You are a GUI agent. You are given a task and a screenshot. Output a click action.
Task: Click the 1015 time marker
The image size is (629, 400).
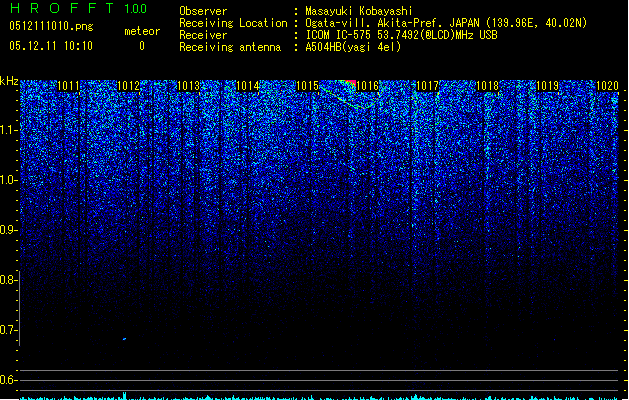click(x=307, y=86)
